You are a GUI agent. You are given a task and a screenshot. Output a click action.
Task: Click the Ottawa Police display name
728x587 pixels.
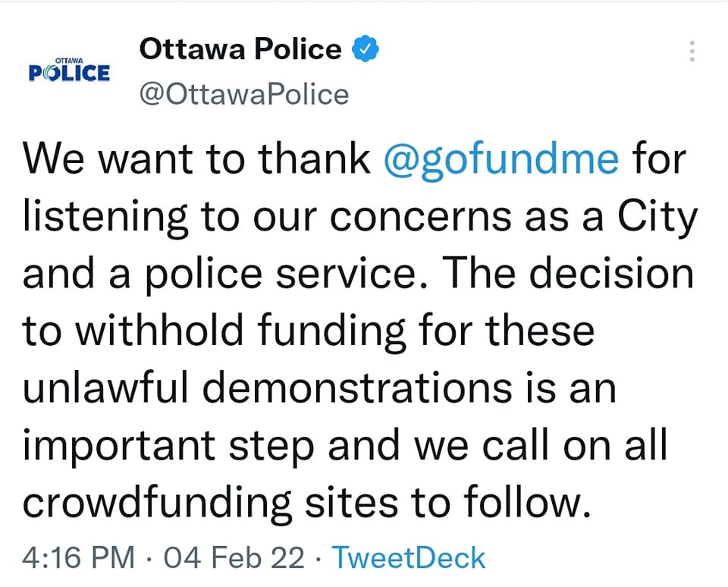(241, 49)
